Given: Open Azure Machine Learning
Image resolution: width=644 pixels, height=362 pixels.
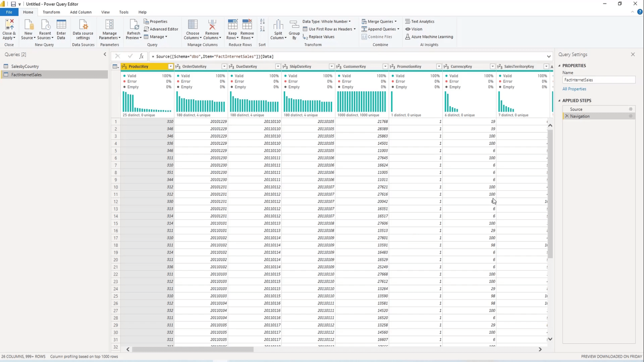Looking at the screenshot, I should pos(429,37).
